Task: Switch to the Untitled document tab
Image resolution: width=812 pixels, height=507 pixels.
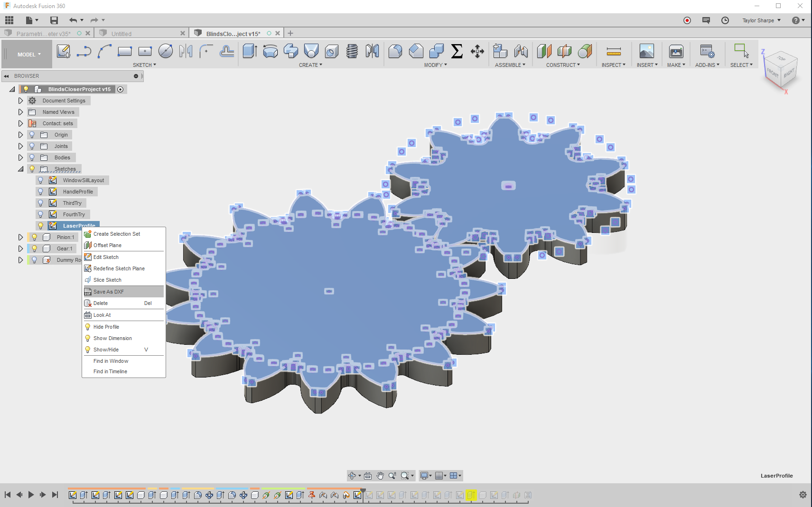Action: [x=121, y=33]
